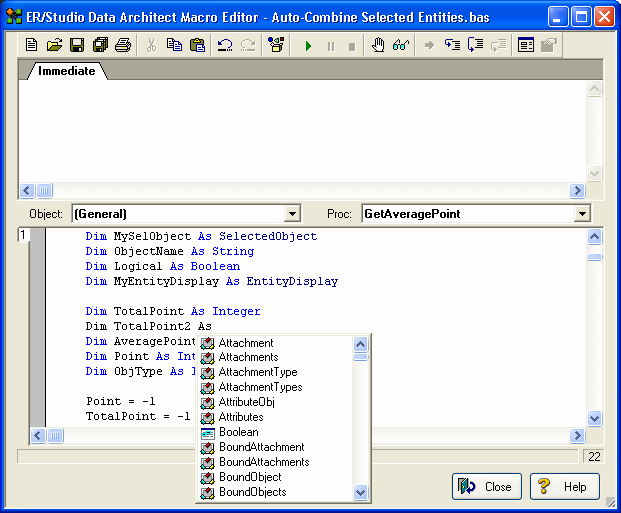621x513 pixels.
Task: Choose AttachmentType from the type list
Action: click(x=276, y=372)
